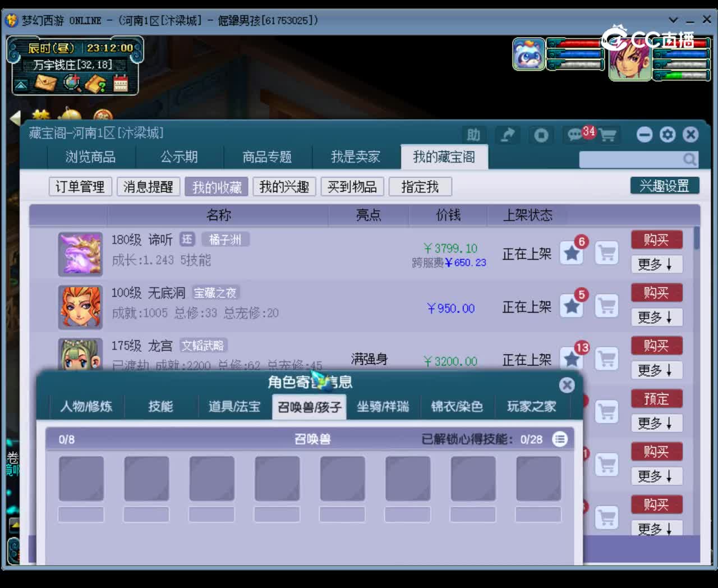Switch to 我是卖家 tab

[356, 157]
